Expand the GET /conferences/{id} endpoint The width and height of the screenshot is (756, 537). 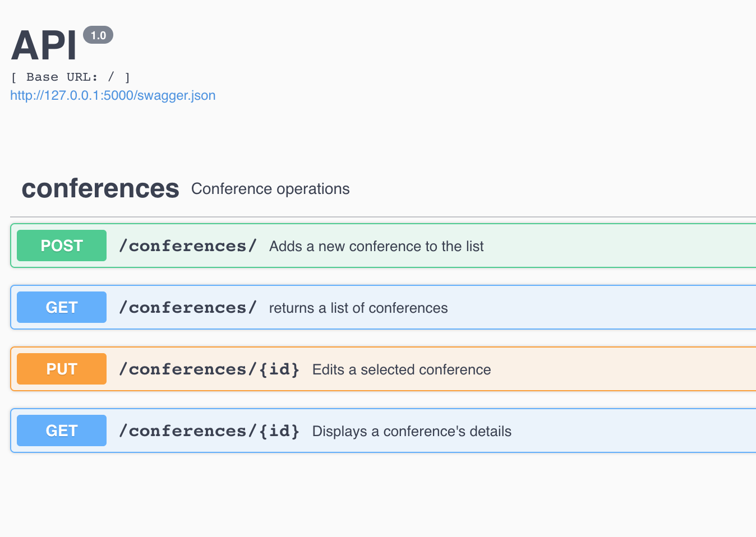pos(393,430)
